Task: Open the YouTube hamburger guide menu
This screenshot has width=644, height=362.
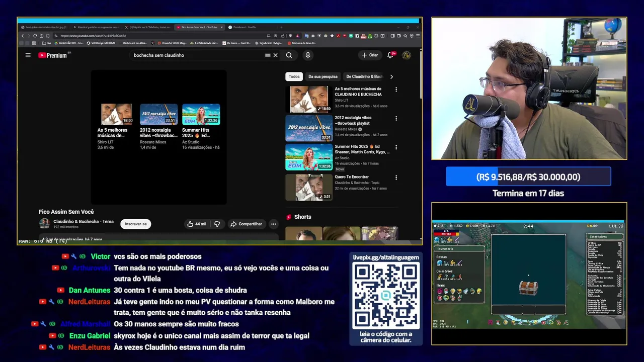Action: click(28, 55)
